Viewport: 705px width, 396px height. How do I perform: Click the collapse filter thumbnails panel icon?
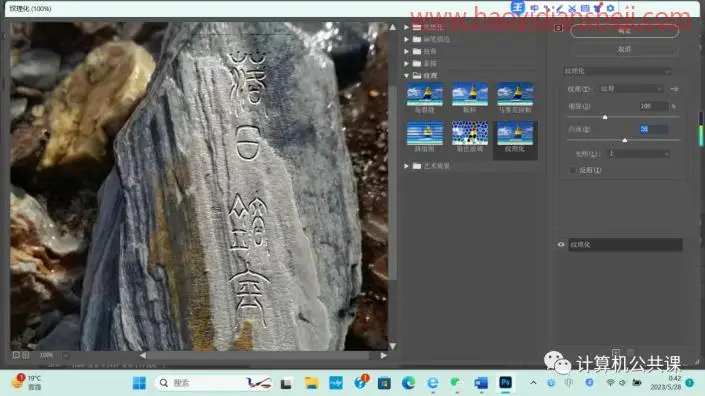point(558,28)
